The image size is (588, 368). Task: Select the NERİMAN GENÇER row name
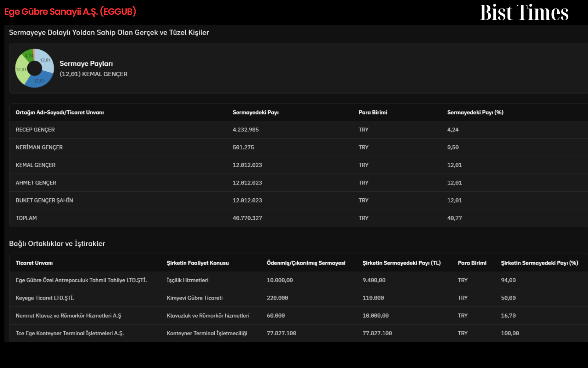[x=39, y=147]
